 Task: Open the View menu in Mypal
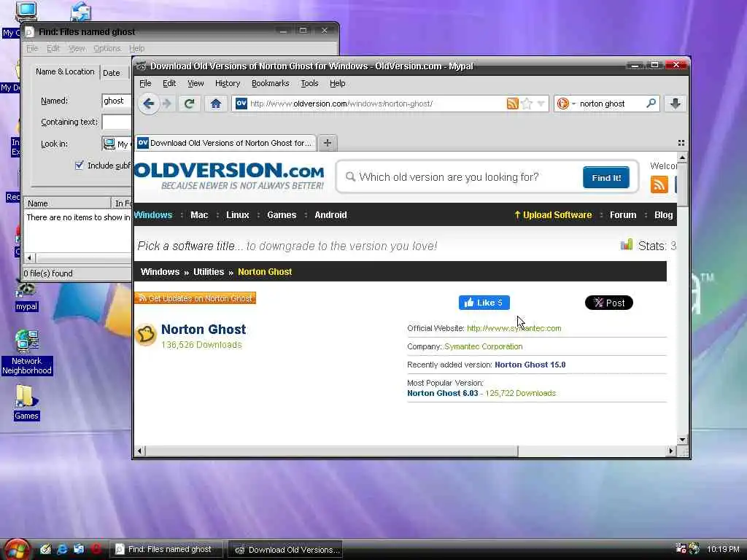(196, 83)
